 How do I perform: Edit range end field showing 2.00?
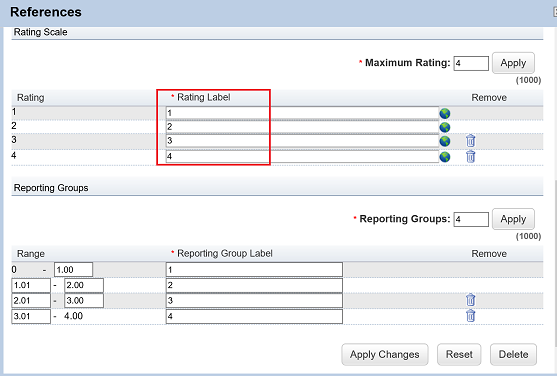[84, 285]
